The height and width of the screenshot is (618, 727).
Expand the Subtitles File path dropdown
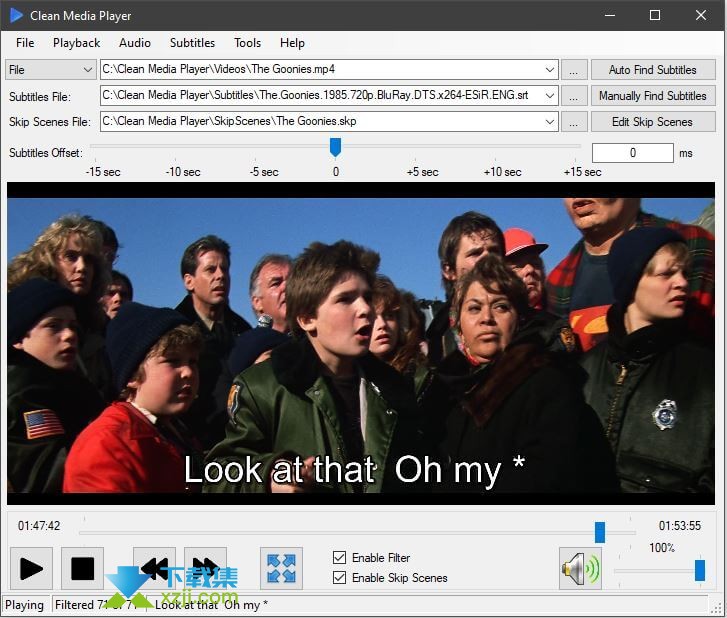click(x=549, y=96)
